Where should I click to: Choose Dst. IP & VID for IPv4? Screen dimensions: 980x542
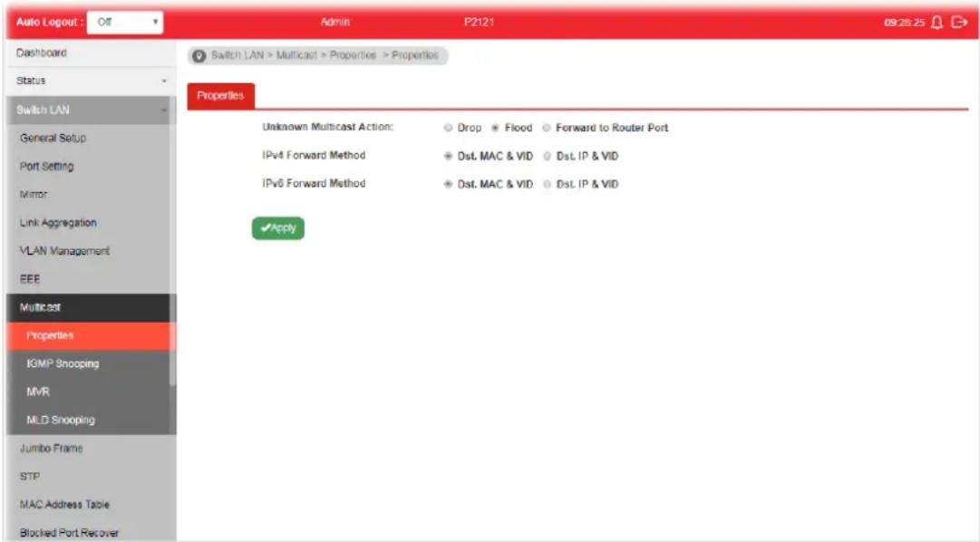pos(547,156)
